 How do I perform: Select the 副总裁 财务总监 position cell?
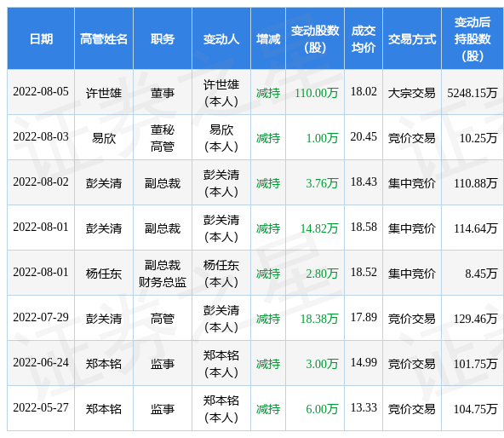(x=163, y=273)
